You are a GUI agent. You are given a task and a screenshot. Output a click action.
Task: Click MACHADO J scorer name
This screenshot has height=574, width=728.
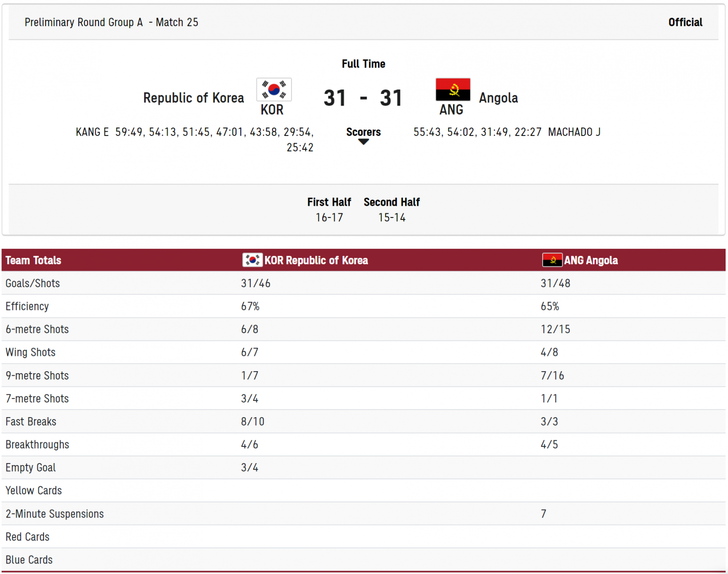pos(574,132)
